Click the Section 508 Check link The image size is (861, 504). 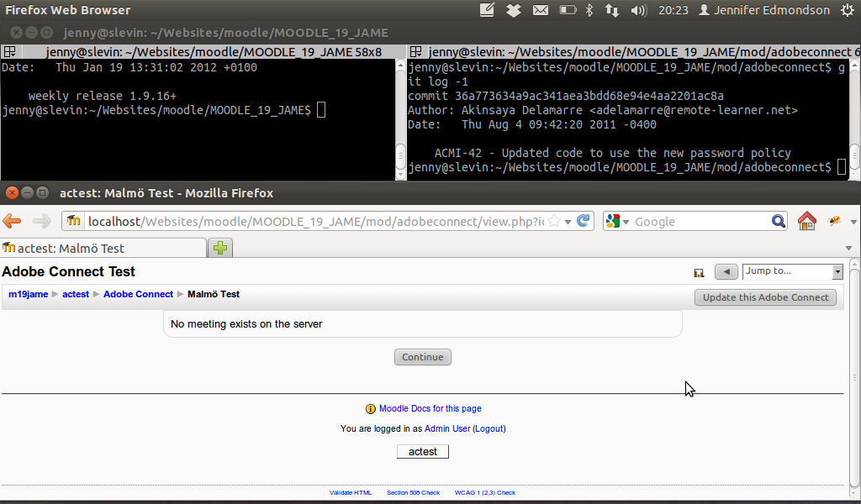pyautogui.click(x=413, y=492)
